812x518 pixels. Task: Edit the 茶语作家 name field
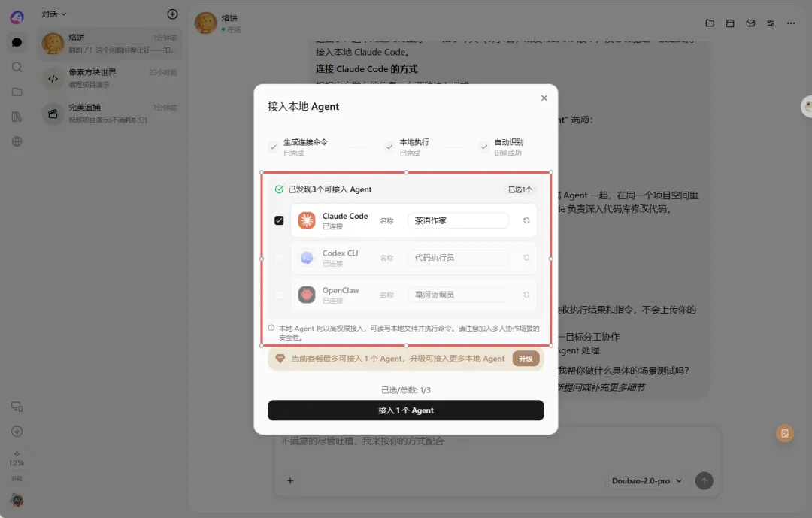[458, 220]
